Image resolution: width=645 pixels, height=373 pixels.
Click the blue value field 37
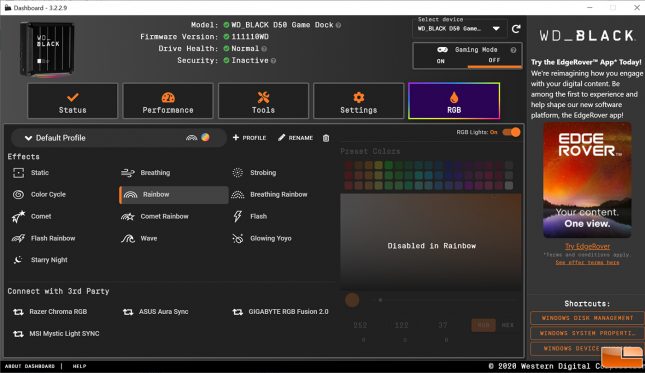[x=443, y=325]
